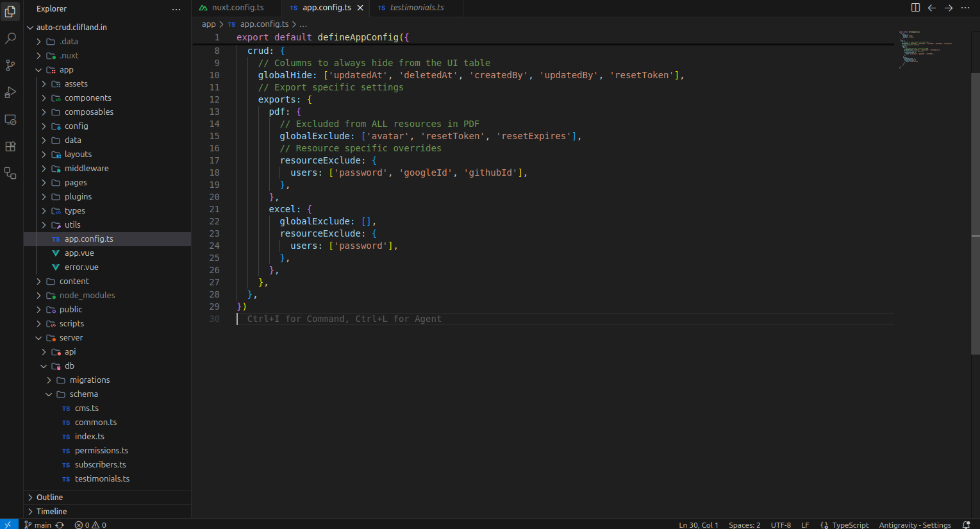
Task: Click the navigate back arrow
Action: pos(931,8)
